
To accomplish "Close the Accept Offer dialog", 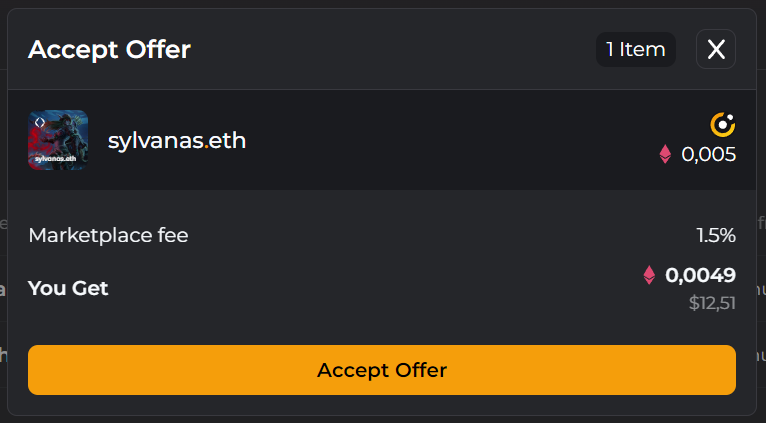I will click(716, 49).
